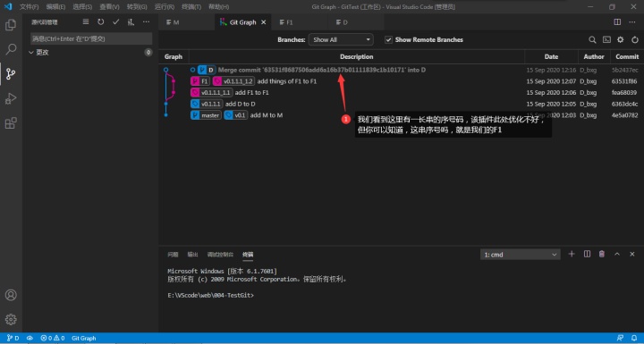Switch to the D editor tab
Screen dimensions: 644x344
(x=356, y=22)
